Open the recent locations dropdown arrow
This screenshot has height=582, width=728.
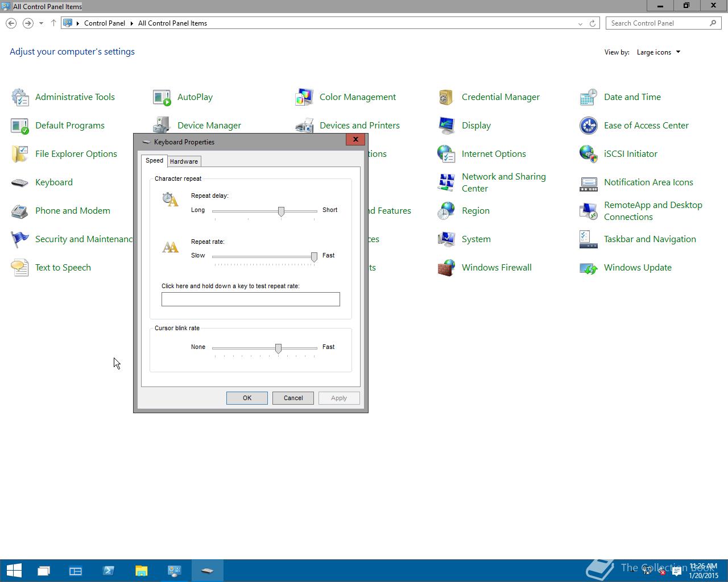(x=41, y=23)
